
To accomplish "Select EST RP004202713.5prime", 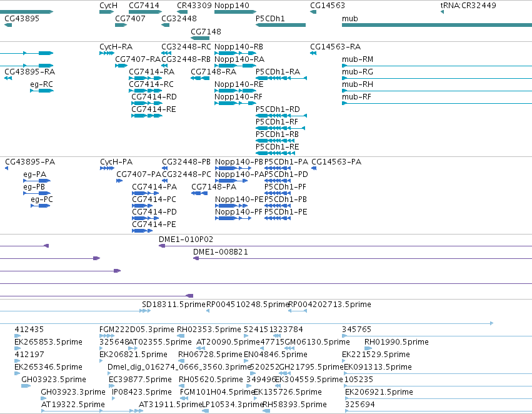I will point(298,311).
